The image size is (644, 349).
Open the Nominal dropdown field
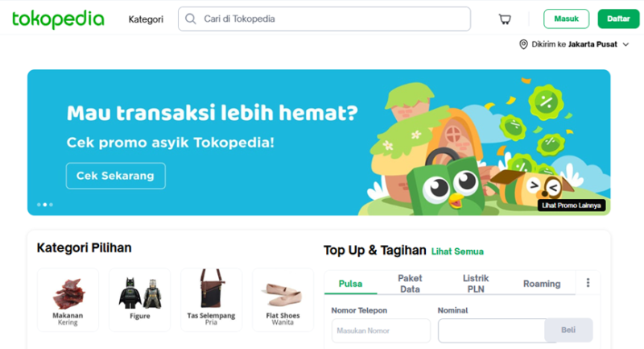click(492, 330)
